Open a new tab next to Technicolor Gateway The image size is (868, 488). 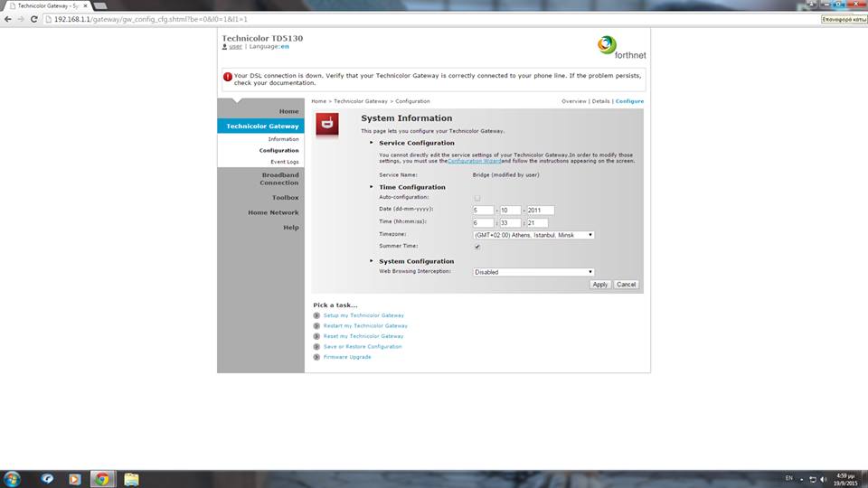[100, 5]
